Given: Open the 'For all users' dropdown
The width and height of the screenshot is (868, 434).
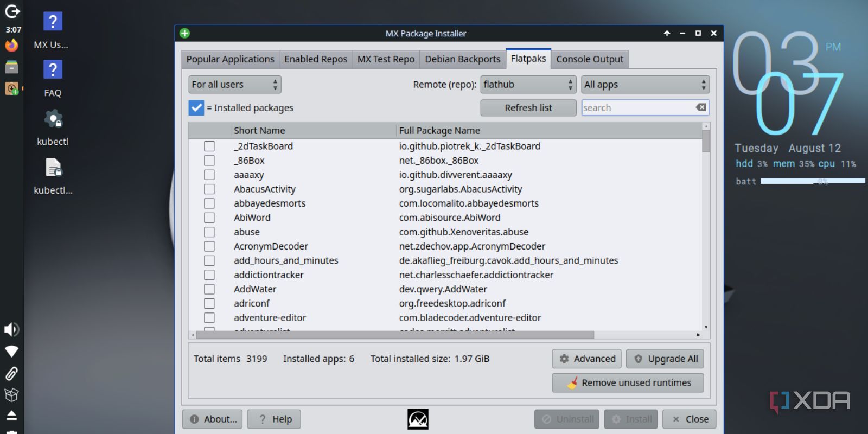Looking at the screenshot, I should 235,85.
